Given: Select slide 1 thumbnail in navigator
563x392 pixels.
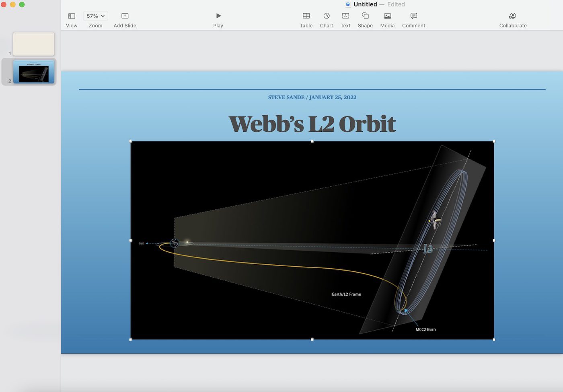Looking at the screenshot, I should tap(34, 44).
